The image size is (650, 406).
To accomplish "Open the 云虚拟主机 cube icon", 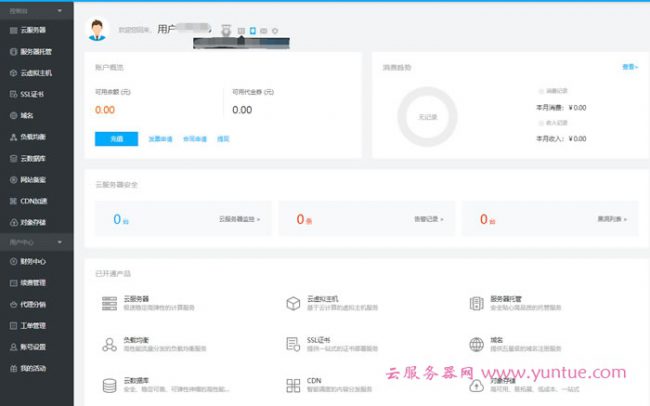I will 293,303.
